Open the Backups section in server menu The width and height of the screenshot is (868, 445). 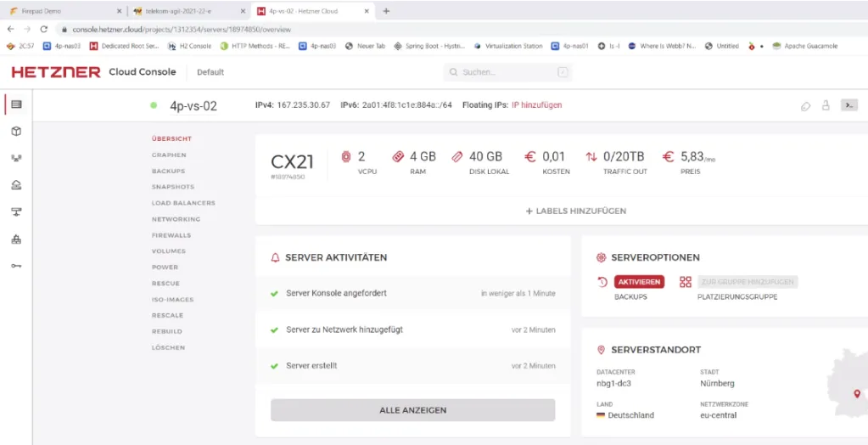(x=168, y=172)
